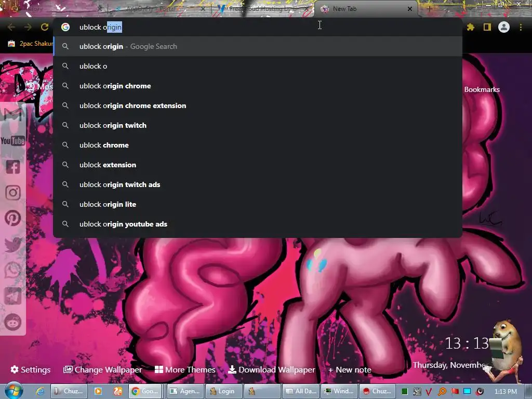This screenshot has width=532, height=399.
Task: Open the UC Browser taskbar icon
Action: pos(118,391)
